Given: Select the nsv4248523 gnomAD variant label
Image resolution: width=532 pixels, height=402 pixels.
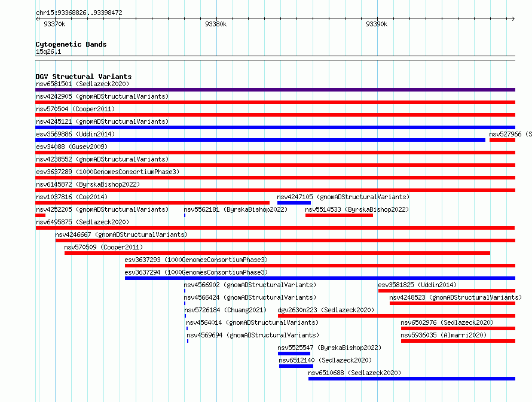Looking at the screenshot, I should coord(455,297).
